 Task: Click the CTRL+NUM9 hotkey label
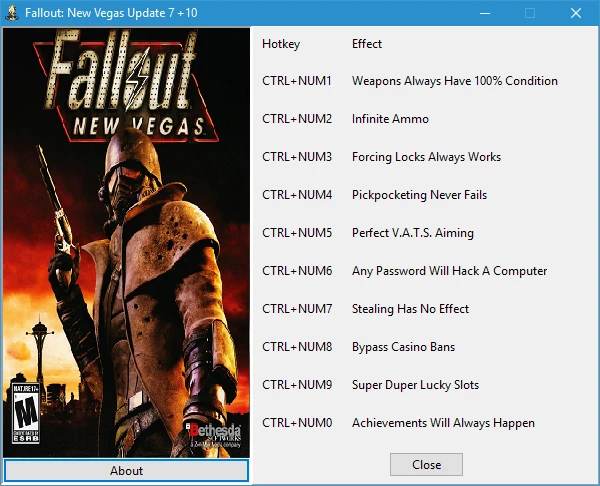297,385
